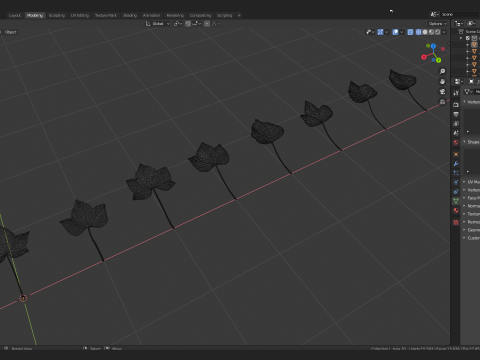Switch to the Sculpting workspace tab
This screenshot has width=480, height=360.
57,15
